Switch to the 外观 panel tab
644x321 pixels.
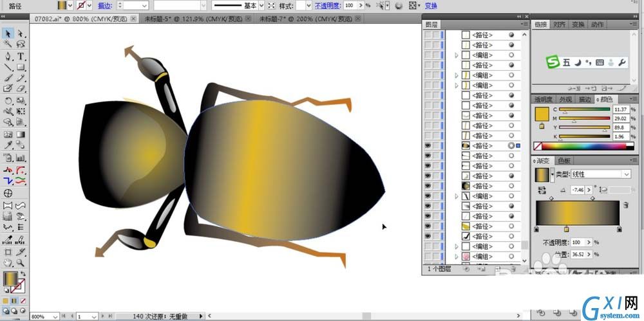pos(565,99)
